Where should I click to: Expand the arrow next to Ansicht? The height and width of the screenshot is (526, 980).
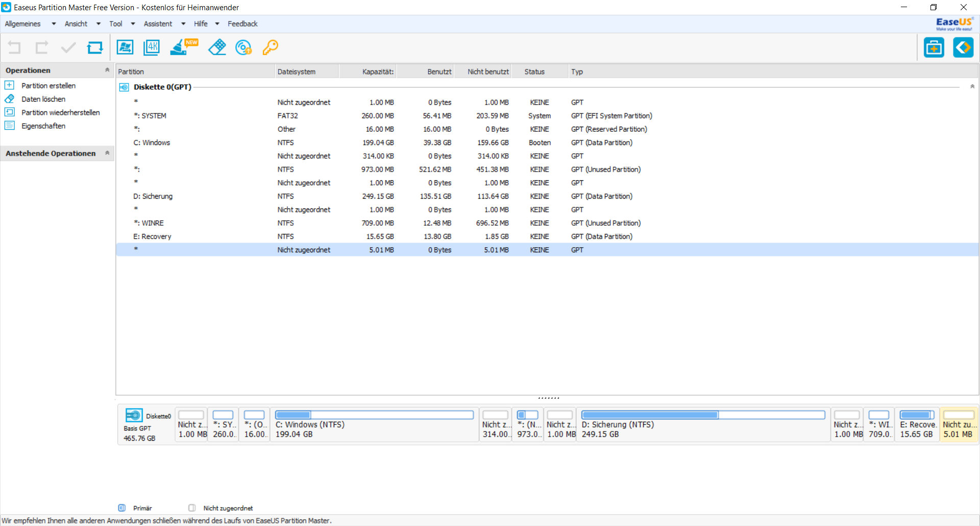pos(99,24)
